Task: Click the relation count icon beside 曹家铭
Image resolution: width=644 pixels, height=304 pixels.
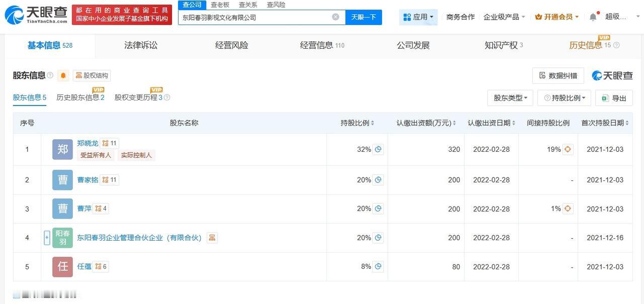Action: (x=109, y=180)
